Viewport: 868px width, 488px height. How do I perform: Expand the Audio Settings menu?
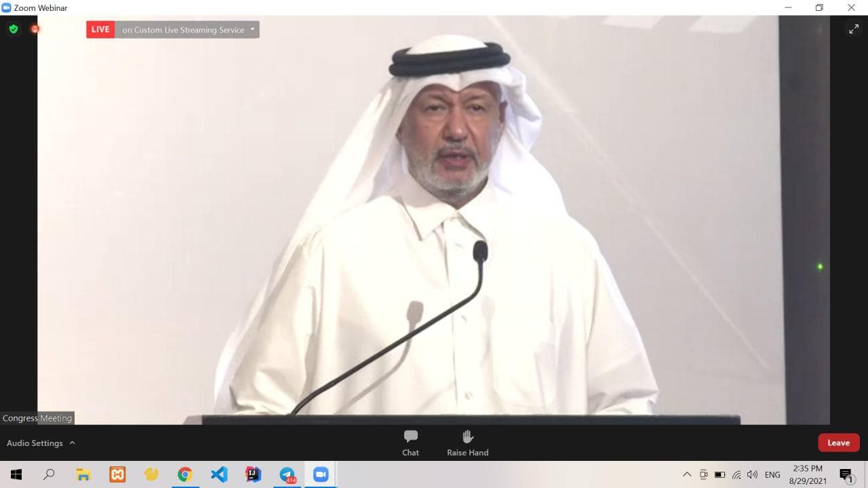pyautogui.click(x=41, y=443)
